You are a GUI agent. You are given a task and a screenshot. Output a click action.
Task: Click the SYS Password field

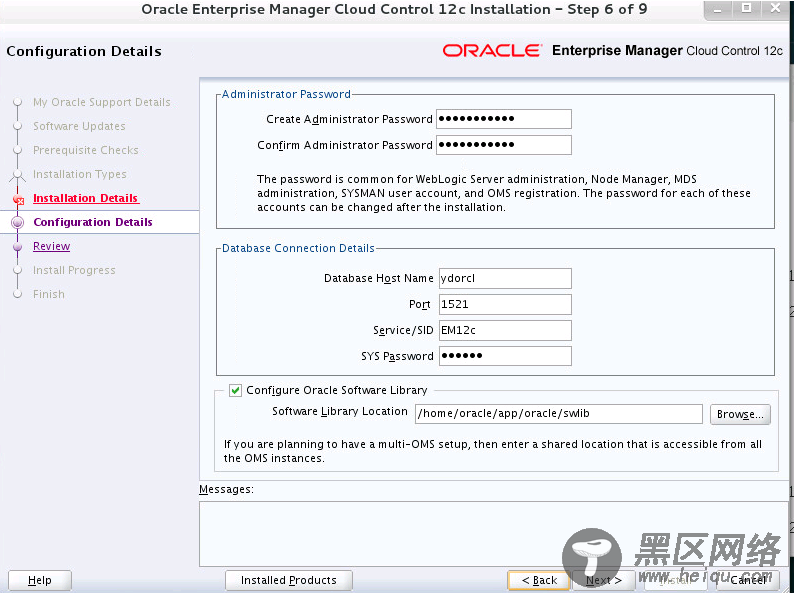coord(505,356)
